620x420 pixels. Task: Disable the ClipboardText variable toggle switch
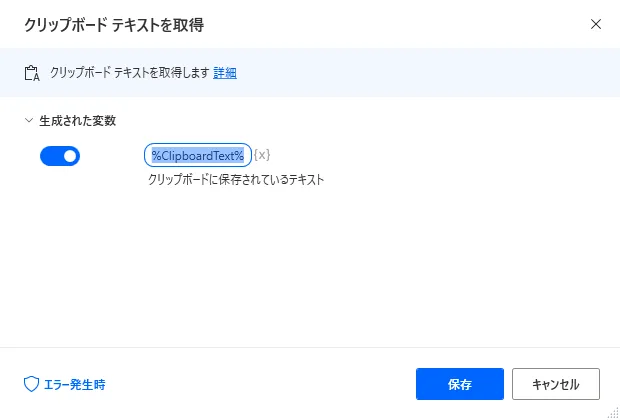click(x=60, y=156)
